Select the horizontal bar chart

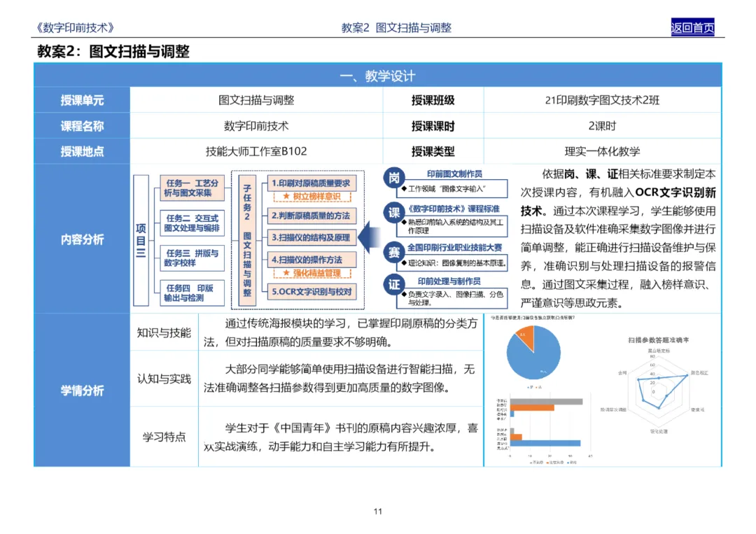coord(544,428)
